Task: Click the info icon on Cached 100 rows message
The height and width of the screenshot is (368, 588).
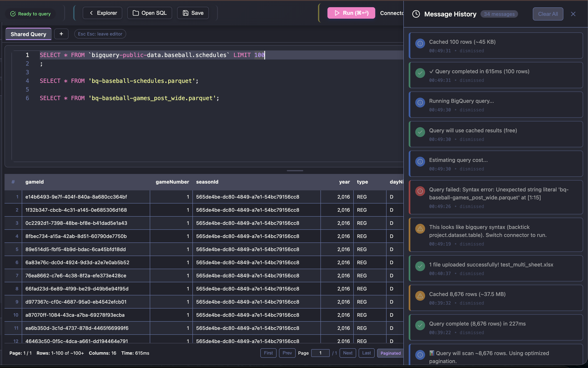Action: click(x=420, y=43)
